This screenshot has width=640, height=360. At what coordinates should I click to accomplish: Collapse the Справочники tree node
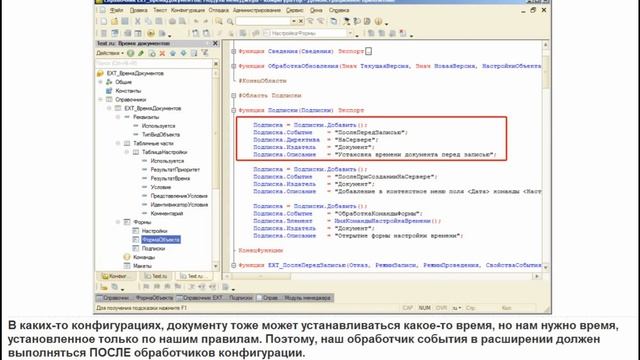[100, 100]
